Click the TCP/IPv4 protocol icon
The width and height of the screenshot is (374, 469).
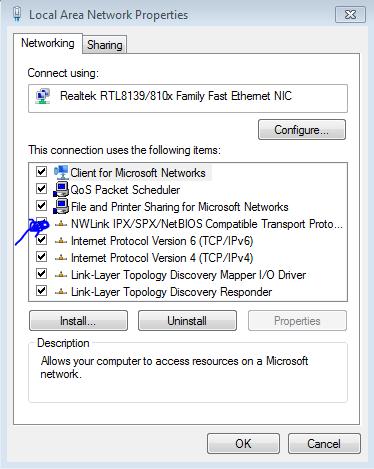[x=61, y=258]
